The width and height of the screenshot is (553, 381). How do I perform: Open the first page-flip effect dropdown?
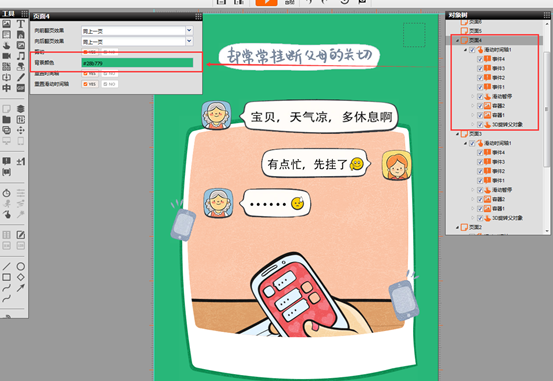(189, 31)
